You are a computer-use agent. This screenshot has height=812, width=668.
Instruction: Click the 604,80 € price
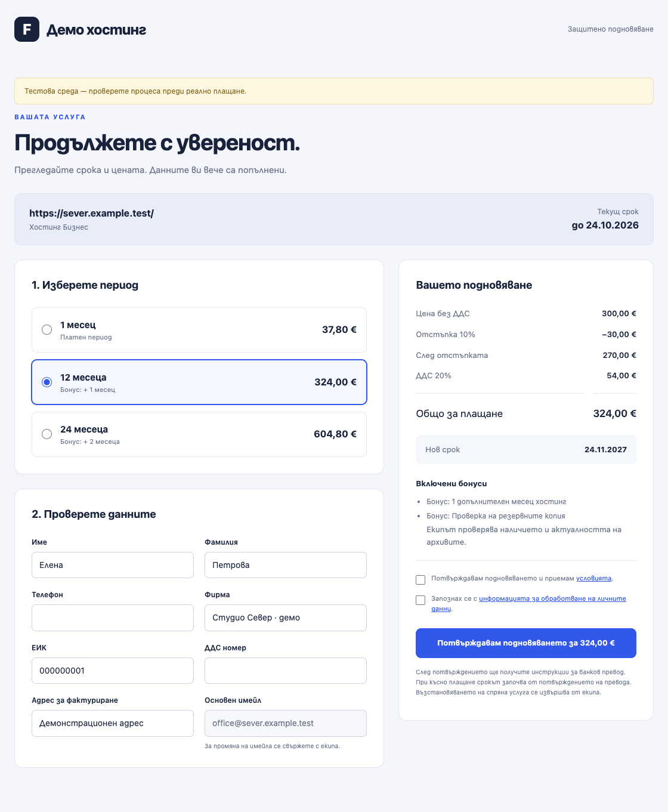[x=335, y=434]
